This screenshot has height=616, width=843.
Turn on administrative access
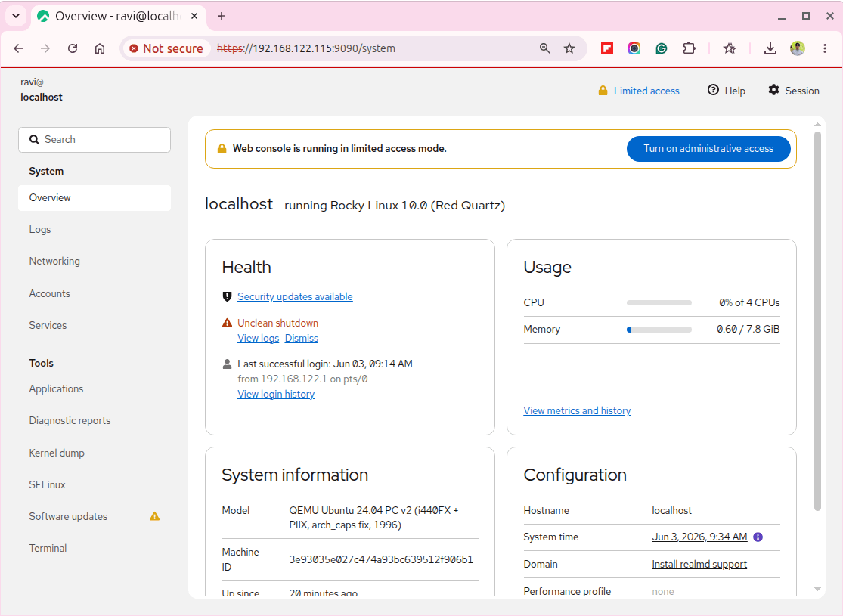[708, 149]
